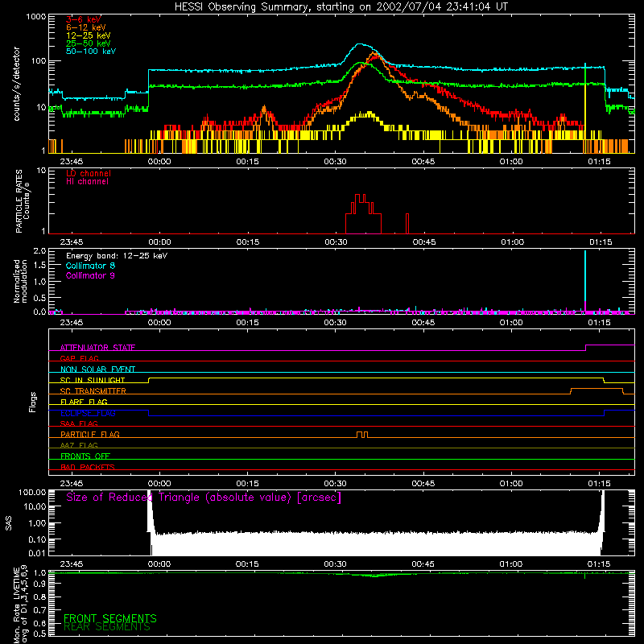Screen dimensions: 644x644
Task: Click the "01:15" time label under the count-rate plot
Action: coord(599,162)
